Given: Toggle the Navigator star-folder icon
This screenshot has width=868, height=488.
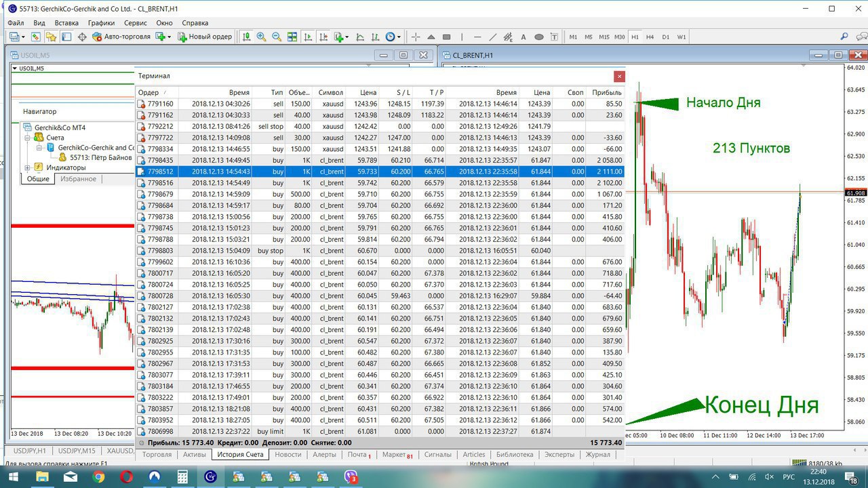Looking at the screenshot, I should coord(51,37).
